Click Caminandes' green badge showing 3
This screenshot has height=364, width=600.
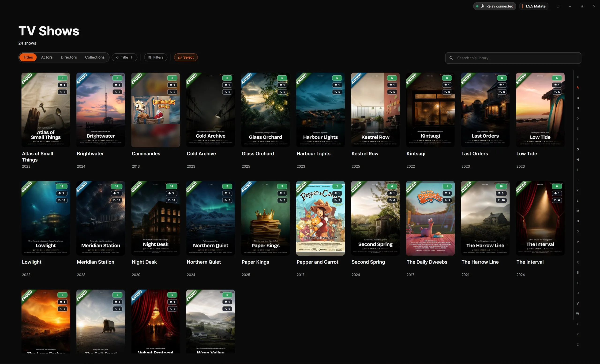click(x=172, y=78)
